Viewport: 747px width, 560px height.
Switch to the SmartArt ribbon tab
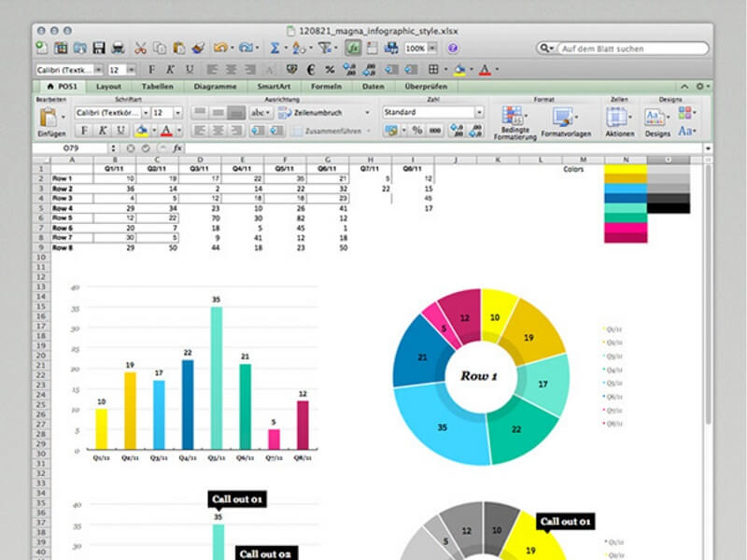[x=274, y=86]
